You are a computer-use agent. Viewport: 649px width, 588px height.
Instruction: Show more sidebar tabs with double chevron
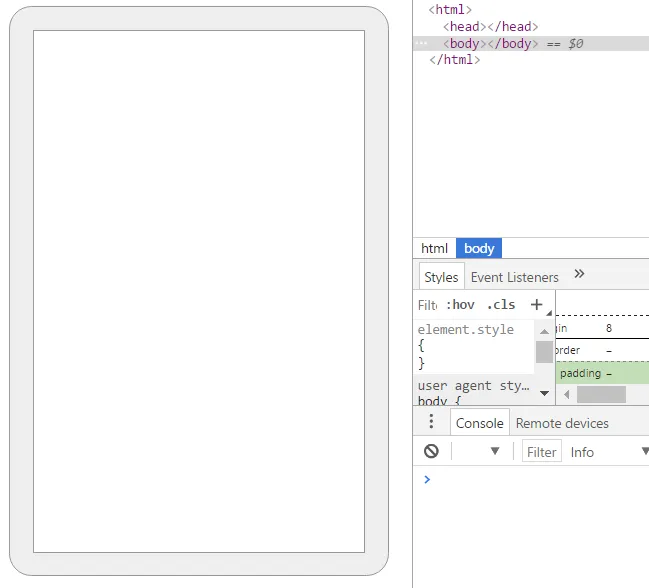point(579,274)
